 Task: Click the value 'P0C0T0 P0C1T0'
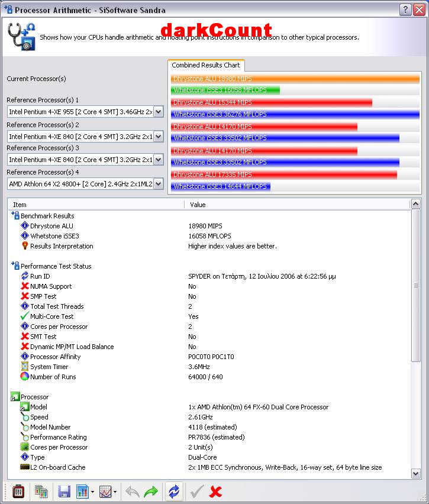[x=211, y=357]
